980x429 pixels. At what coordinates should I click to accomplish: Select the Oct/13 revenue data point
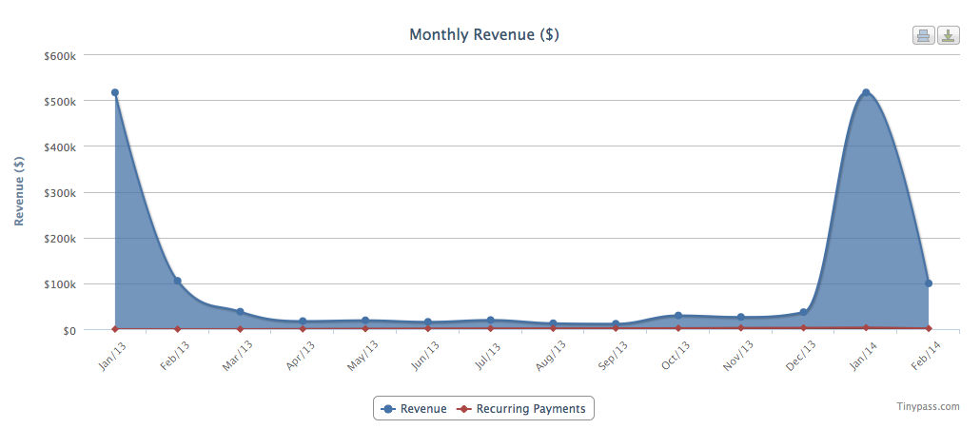[678, 316]
